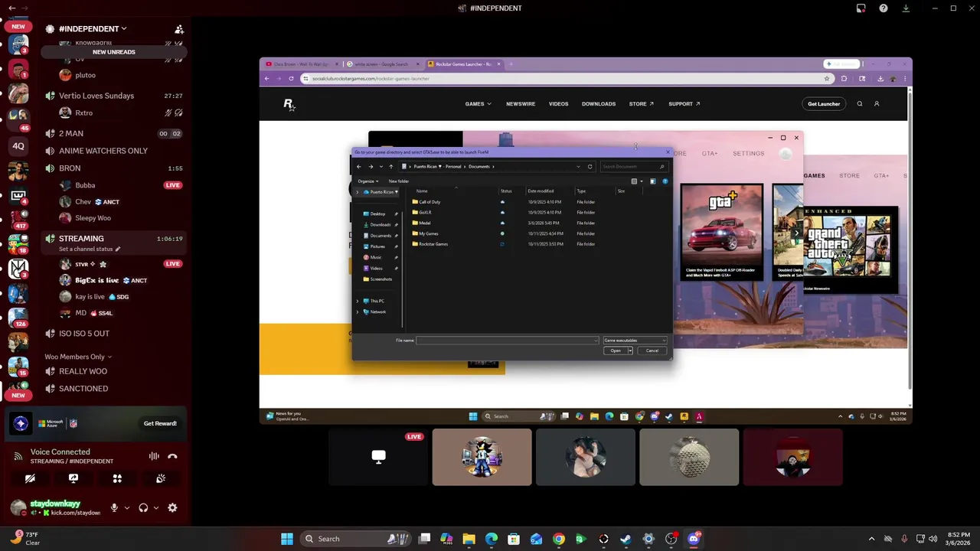Select user Sleepy Woo in the list
This screenshot has height=551, width=980.
(x=93, y=218)
